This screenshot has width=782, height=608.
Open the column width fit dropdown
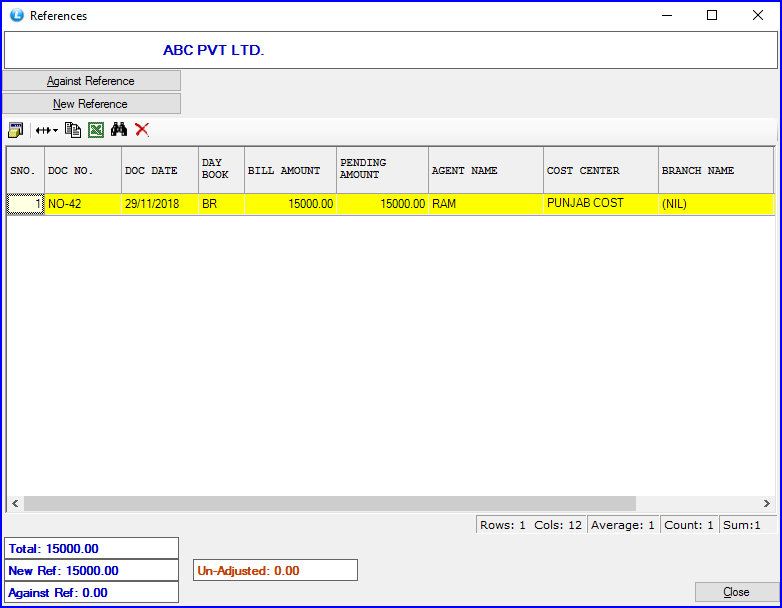coord(46,130)
